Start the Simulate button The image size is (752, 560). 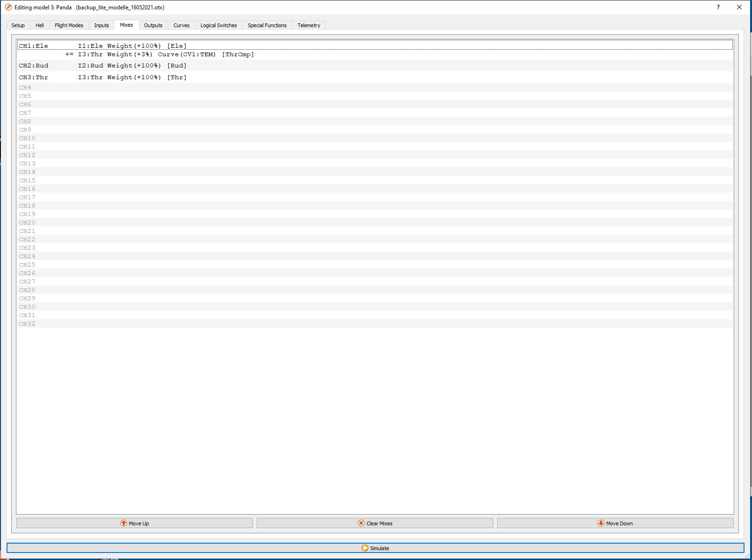point(375,548)
